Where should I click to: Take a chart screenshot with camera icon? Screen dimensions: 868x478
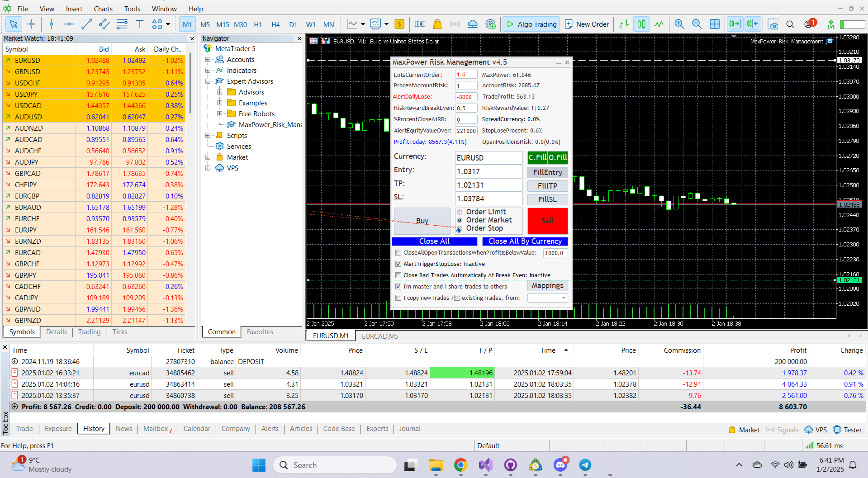[x=773, y=24]
